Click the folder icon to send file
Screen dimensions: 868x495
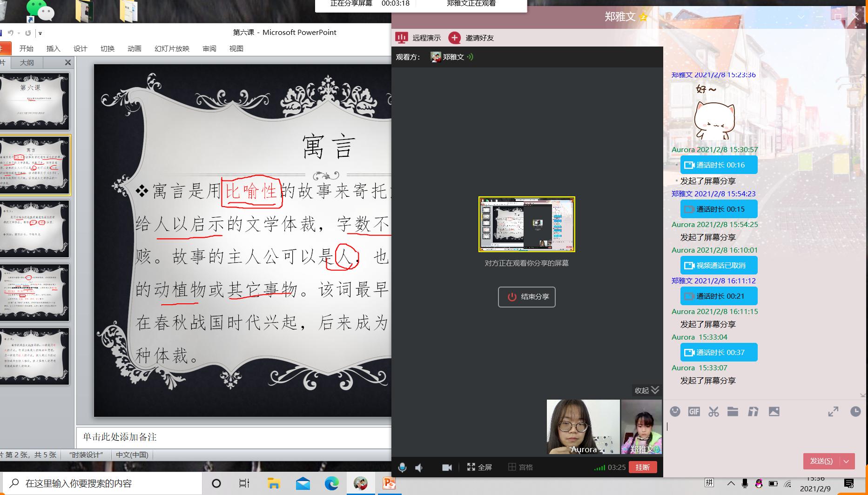[733, 411]
